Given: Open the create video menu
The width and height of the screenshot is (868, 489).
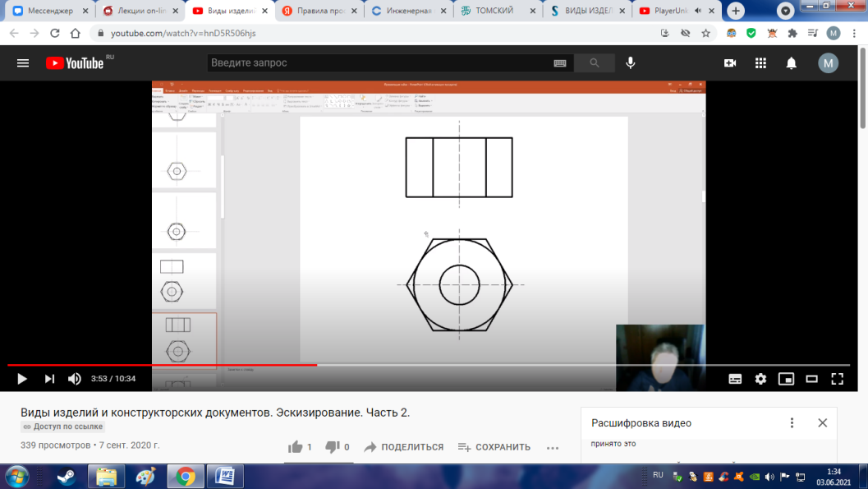Looking at the screenshot, I should point(730,63).
